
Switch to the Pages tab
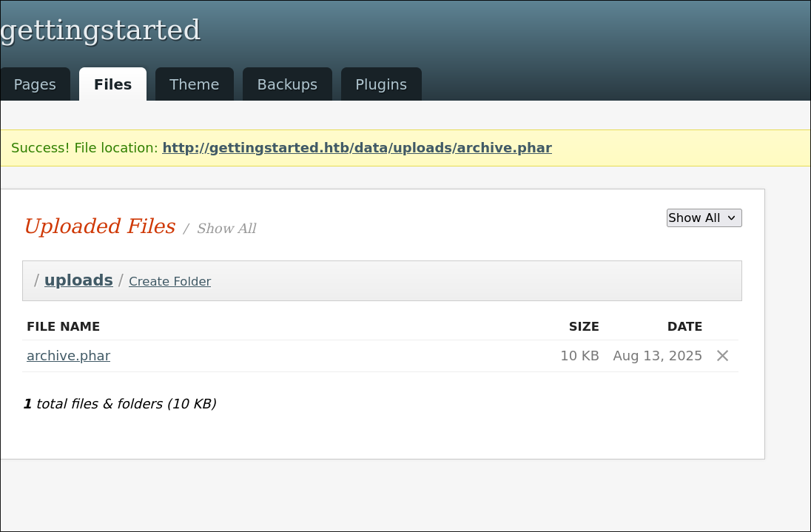[35, 84]
